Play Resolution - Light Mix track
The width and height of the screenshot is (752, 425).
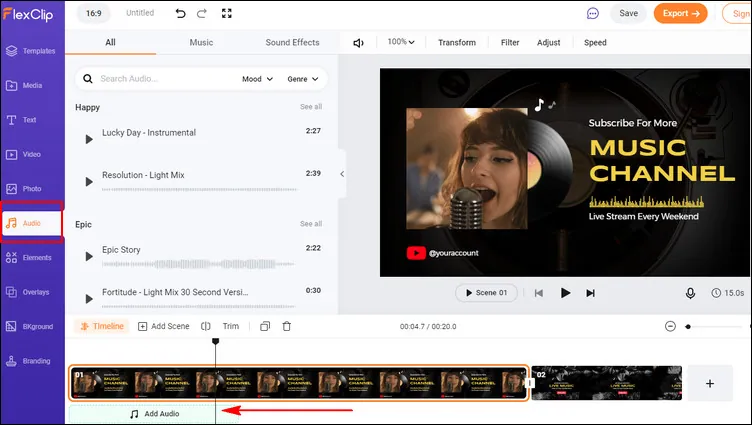[x=89, y=182]
